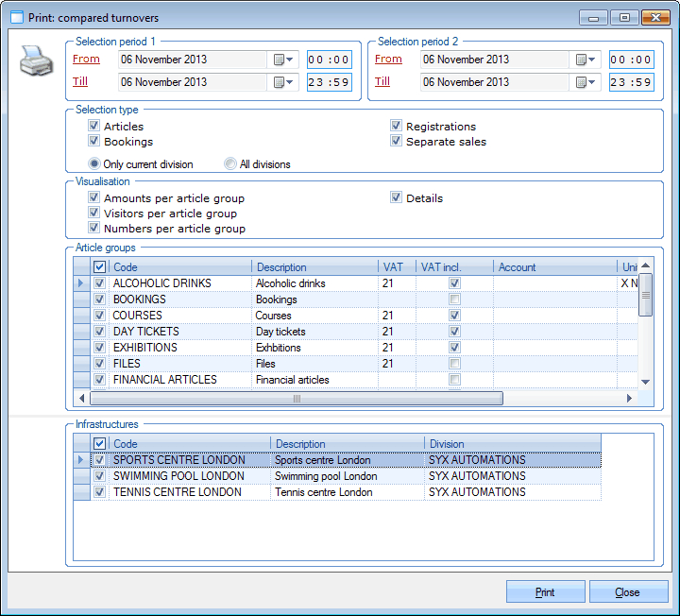Toggle select-all checkbox in Infrastructures header
The width and height of the screenshot is (680, 616).
100,444
